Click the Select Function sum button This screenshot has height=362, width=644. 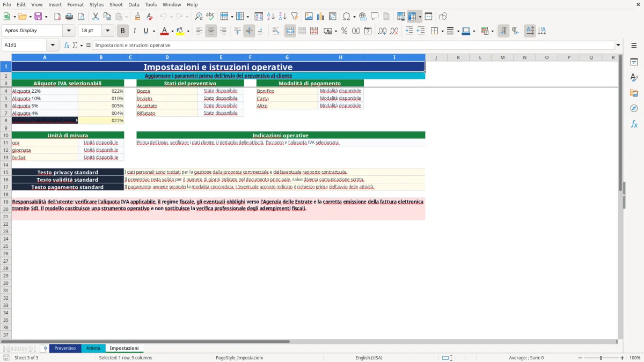[75, 45]
